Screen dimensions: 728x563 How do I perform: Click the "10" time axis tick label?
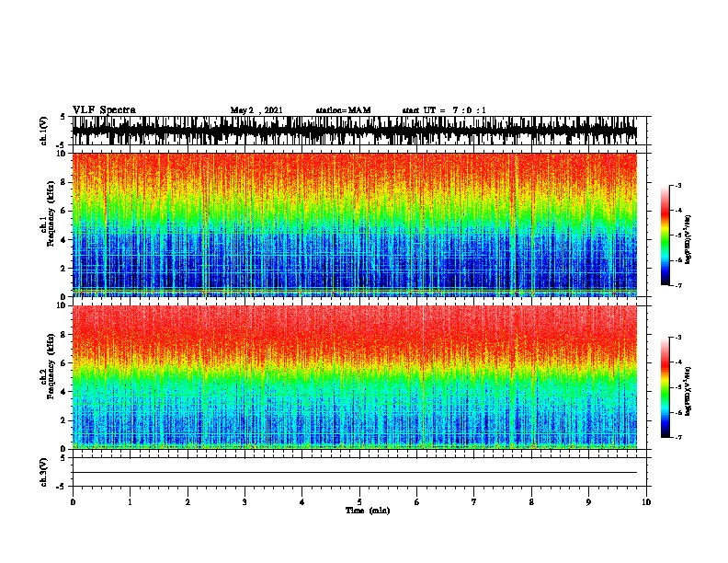coord(646,502)
